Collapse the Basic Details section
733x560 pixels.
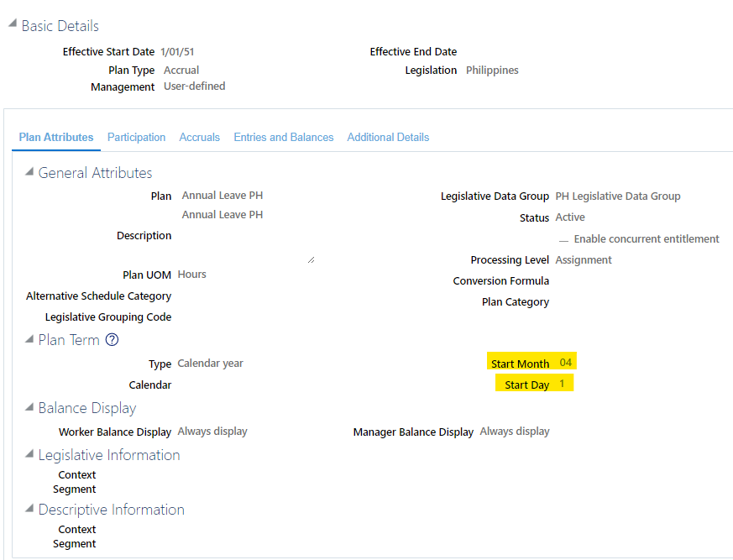click(13, 24)
